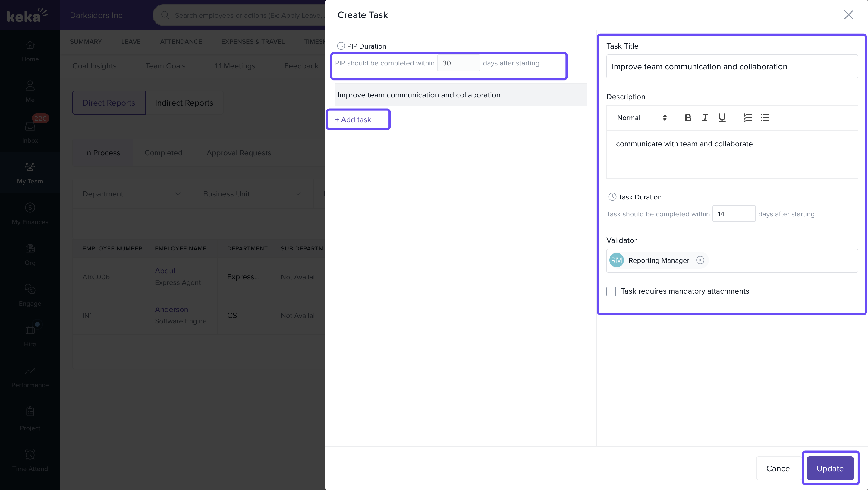Switch to Indirect Reports tab
The width and height of the screenshot is (868, 490).
tap(184, 103)
